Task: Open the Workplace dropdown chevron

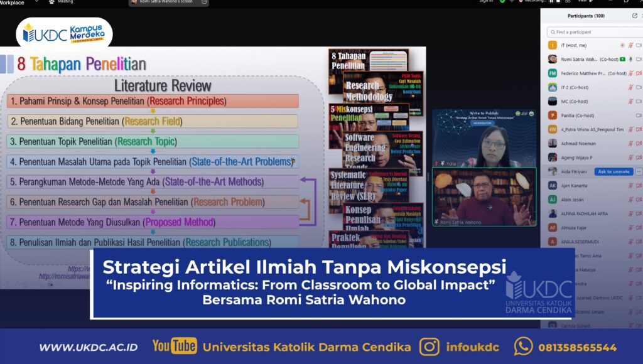Action: [37, 2]
